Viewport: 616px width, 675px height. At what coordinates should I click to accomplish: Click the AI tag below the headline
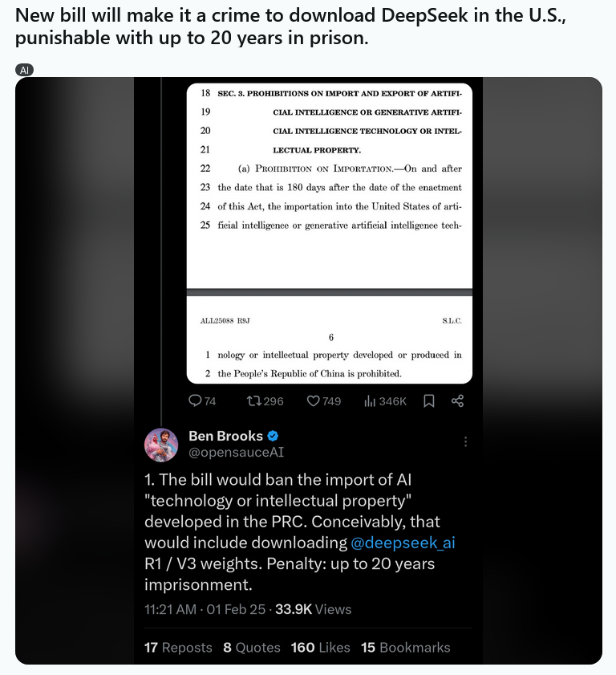tap(25, 70)
